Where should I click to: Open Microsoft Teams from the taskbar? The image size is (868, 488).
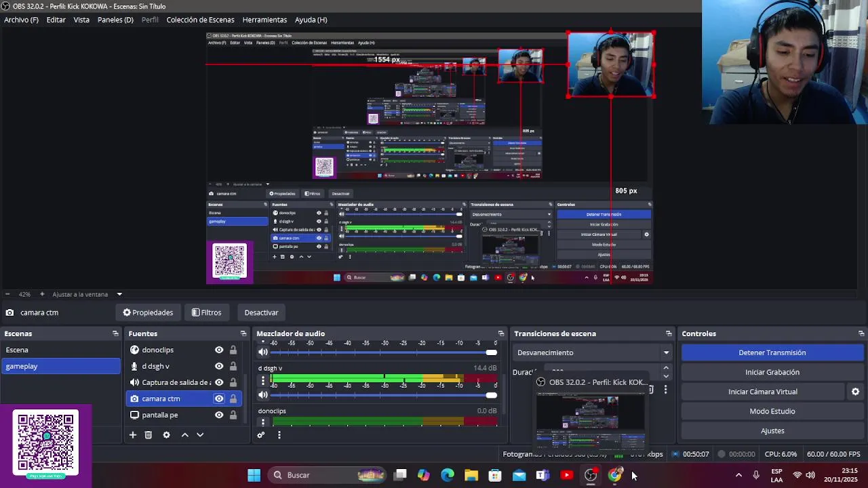pyautogui.click(x=542, y=475)
